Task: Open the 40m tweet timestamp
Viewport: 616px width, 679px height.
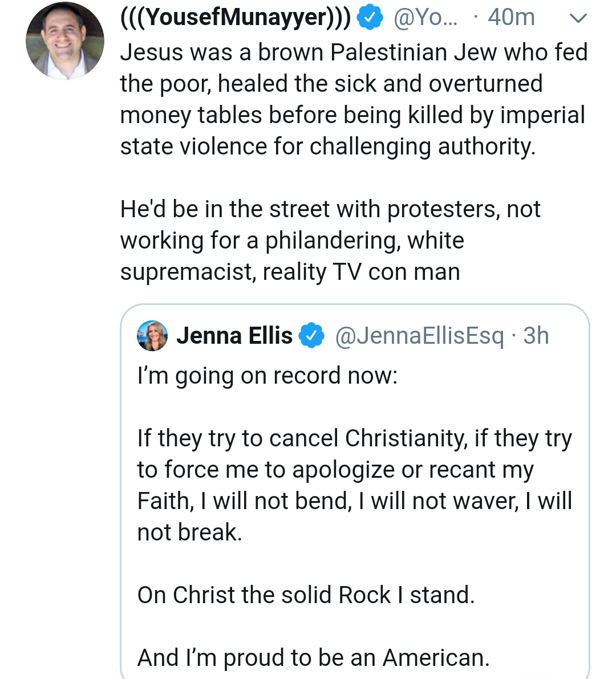Action: (511, 18)
